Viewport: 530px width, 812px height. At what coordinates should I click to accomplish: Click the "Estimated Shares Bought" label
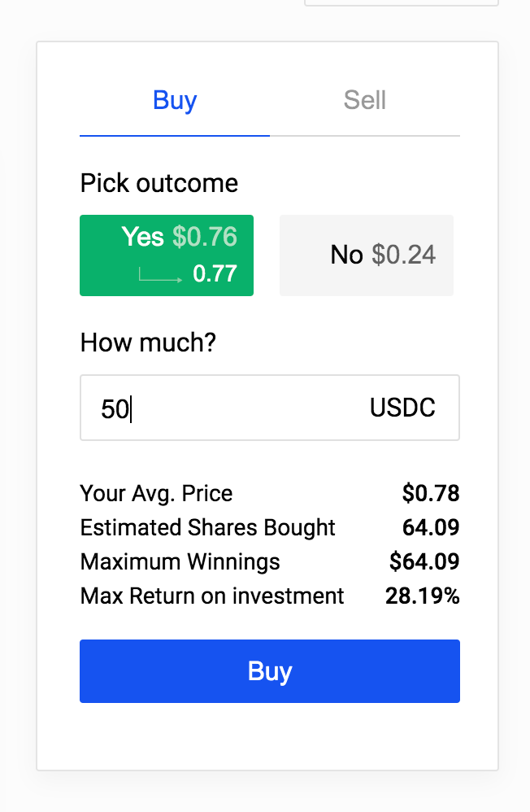[207, 527]
